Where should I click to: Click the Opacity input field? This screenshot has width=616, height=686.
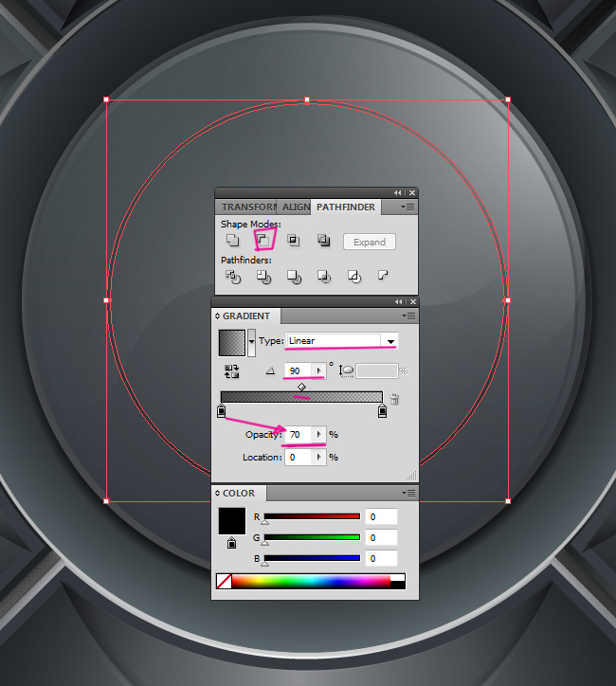click(x=299, y=435)
